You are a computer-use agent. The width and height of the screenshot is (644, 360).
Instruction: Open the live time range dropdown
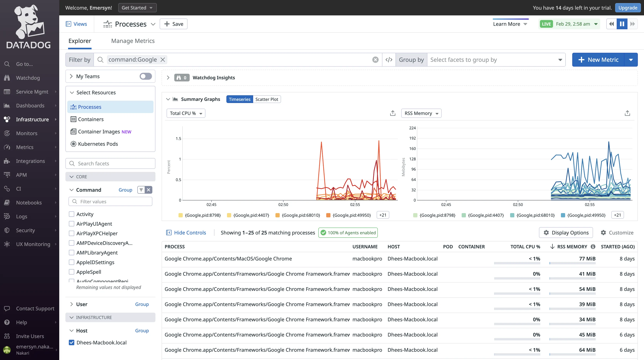569,24
